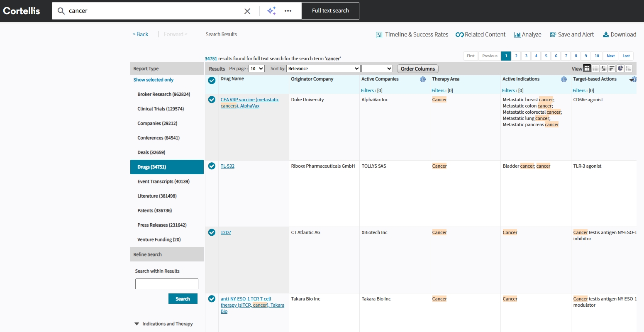
Task: Select Event Transcripts report type
Action: click(163, 181)
